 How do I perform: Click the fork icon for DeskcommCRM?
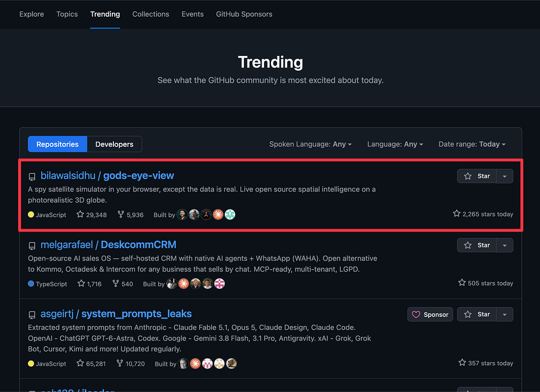click(116, 284)
